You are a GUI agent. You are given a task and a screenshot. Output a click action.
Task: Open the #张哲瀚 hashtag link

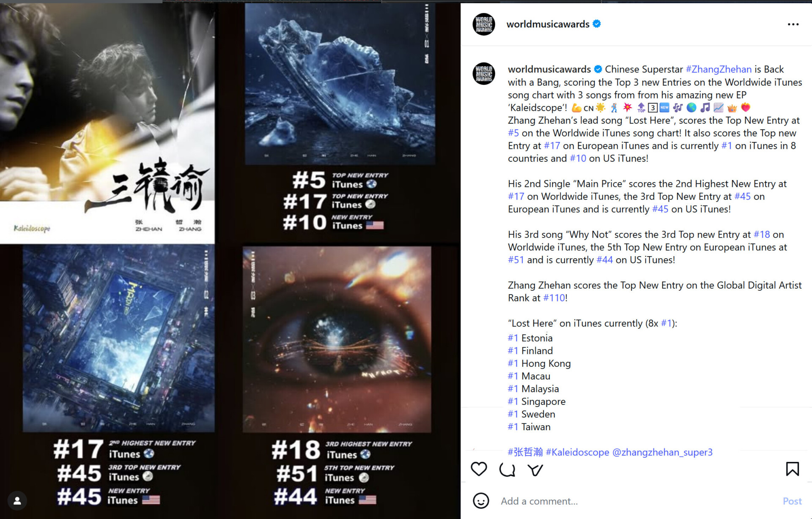coord(525,452)
